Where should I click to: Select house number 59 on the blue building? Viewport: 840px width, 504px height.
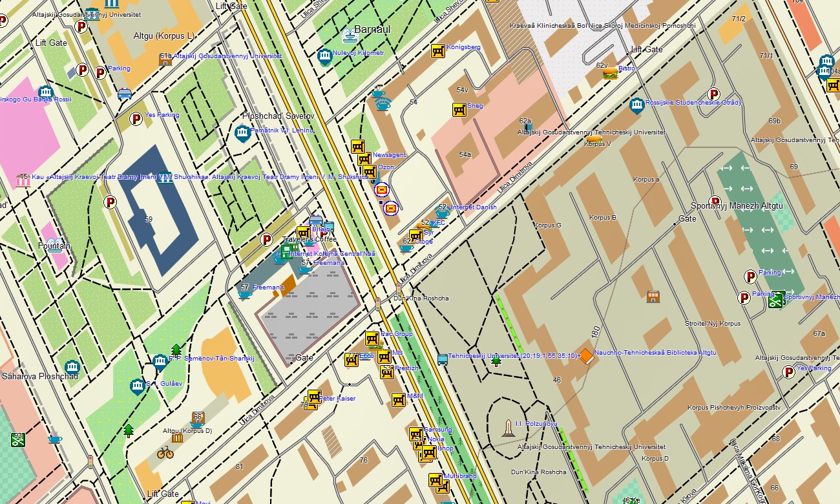(149, 220)
